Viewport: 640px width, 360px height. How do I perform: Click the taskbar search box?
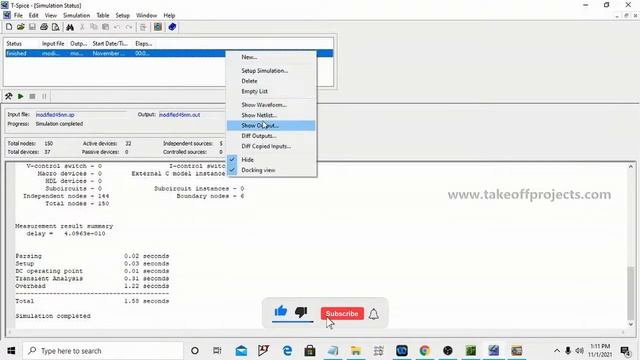tap(103, 351)
